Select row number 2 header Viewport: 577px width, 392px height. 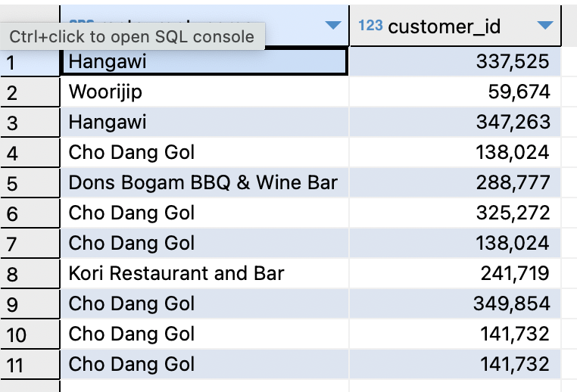point(30,92)
